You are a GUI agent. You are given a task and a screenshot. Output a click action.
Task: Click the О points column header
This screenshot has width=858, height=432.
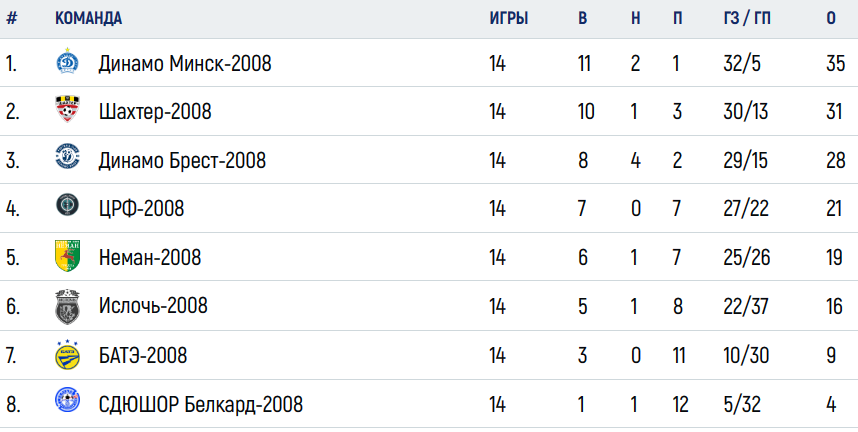[x=831, y=18]
